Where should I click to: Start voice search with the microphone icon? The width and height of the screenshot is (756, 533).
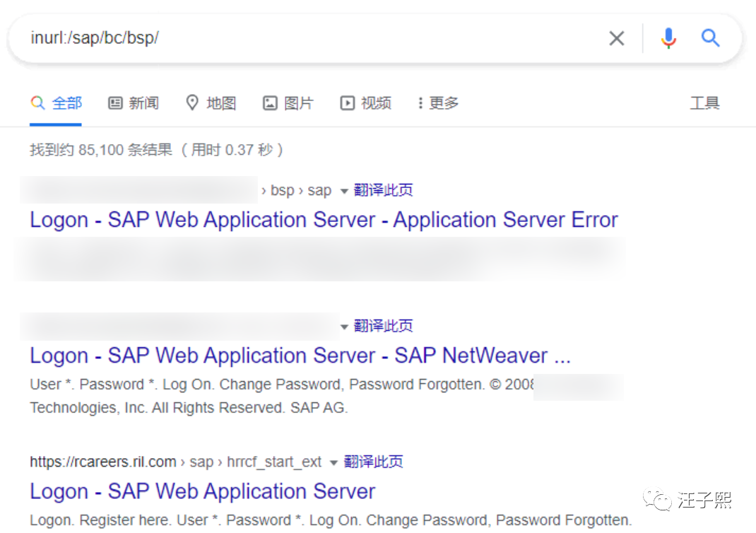point(668,38)
